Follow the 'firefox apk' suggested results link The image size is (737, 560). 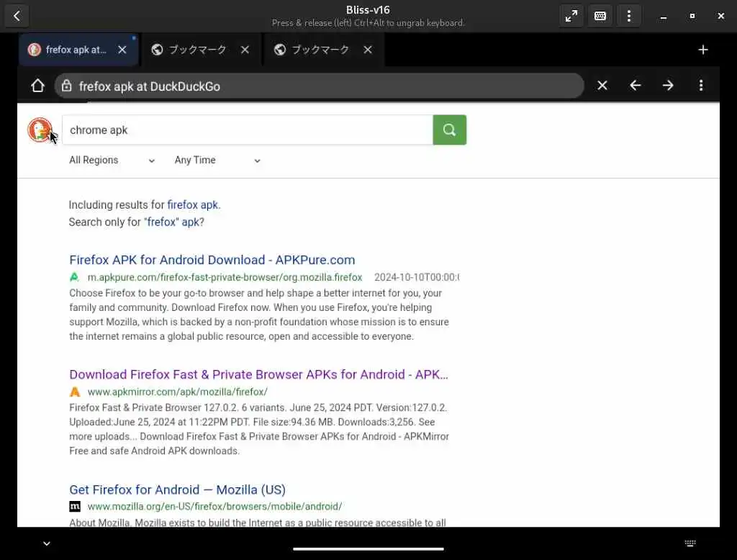(193, 205)
